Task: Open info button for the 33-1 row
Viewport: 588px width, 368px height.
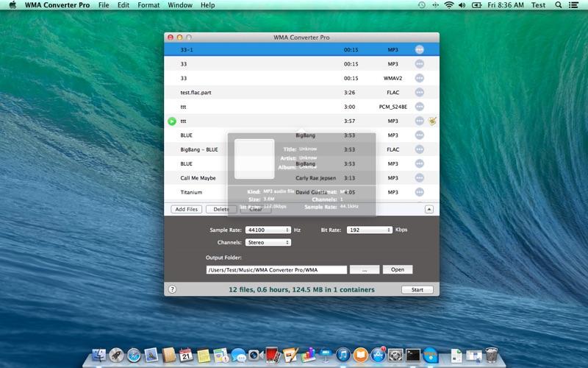Action: click(x=419, y=49)
